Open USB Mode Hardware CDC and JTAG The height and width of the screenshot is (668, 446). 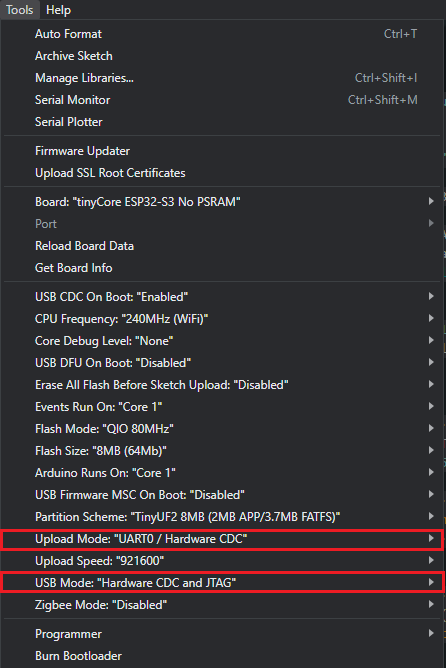(222, 583)
